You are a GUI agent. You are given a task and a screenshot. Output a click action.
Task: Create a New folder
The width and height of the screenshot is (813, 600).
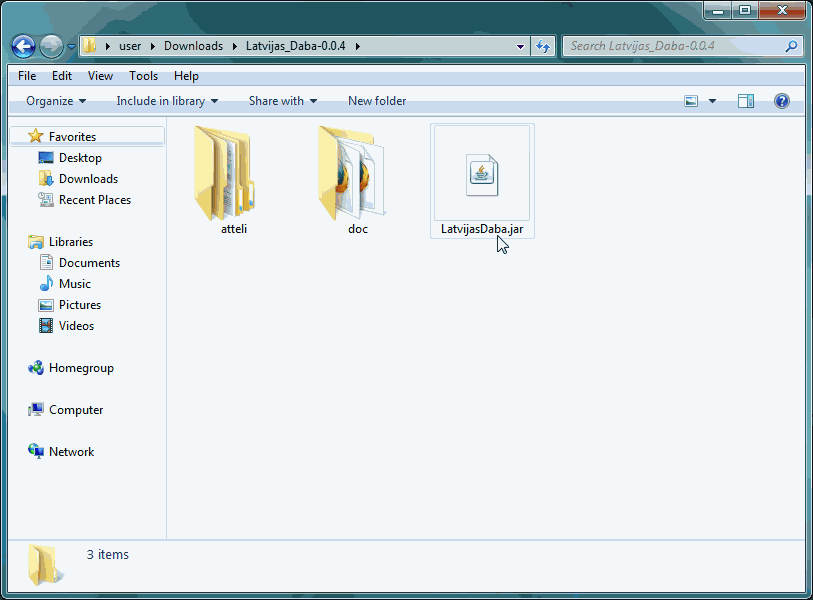pyautogui.click(x=377, y=101)
